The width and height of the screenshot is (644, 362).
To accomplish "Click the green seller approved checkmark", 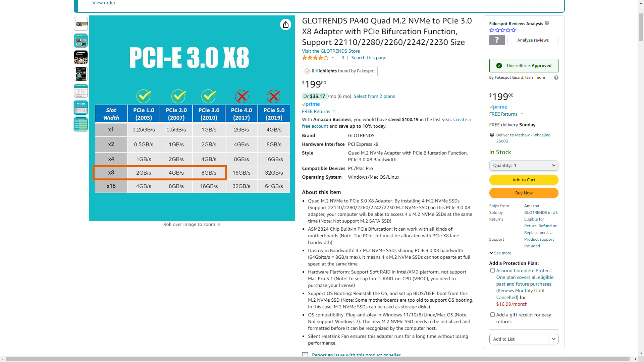I will tap(499, 66).
